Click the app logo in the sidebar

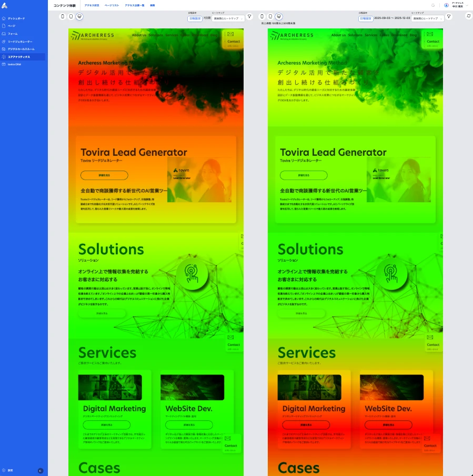tap(5, 5)
